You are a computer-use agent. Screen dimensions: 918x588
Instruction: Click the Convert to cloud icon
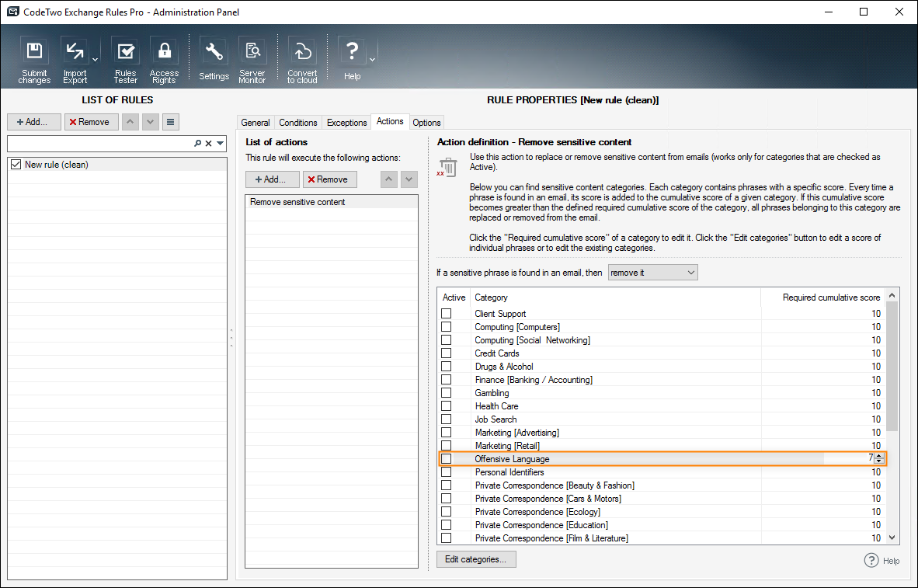[x=302, y=60]
